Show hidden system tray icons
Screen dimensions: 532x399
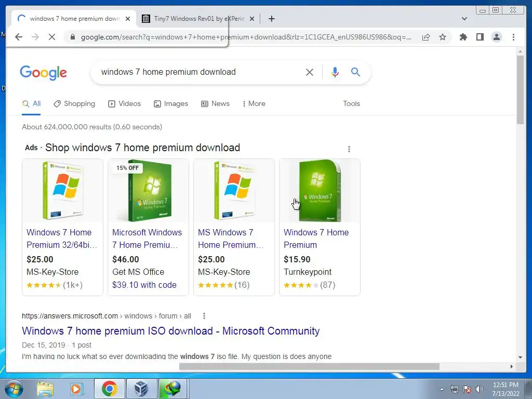pyautogui.click(x=442, y=389)
